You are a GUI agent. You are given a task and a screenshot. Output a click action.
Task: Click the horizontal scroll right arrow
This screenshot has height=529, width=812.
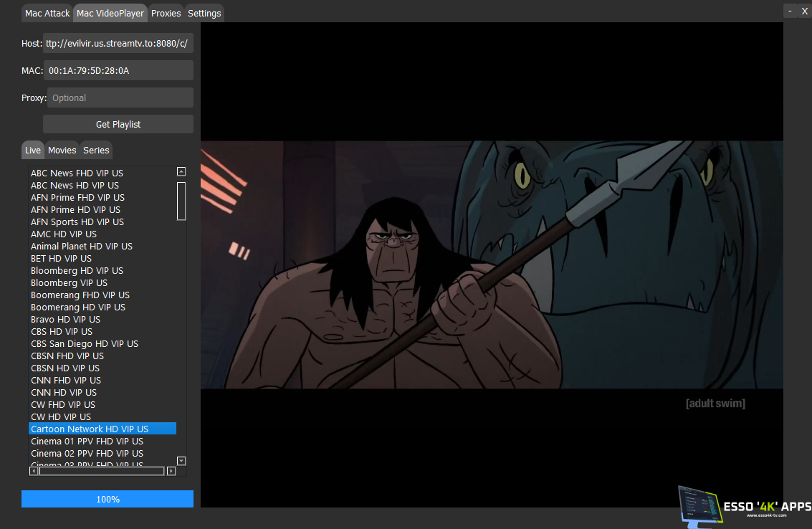171,471
